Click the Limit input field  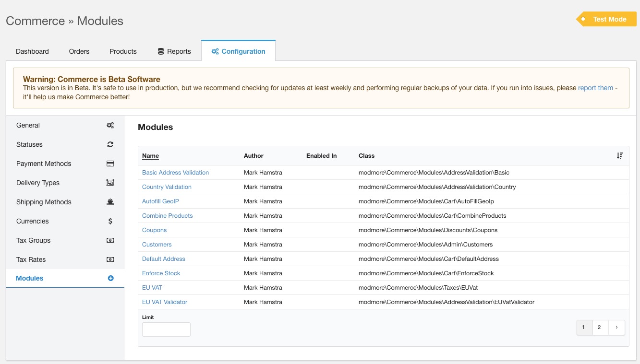click(166, 329)
